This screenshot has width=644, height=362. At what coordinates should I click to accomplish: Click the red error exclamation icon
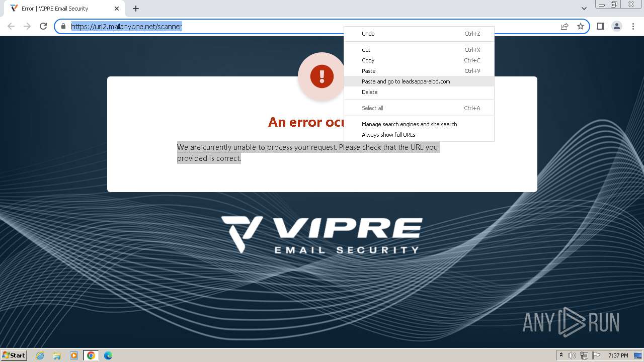tap(321, 76)
